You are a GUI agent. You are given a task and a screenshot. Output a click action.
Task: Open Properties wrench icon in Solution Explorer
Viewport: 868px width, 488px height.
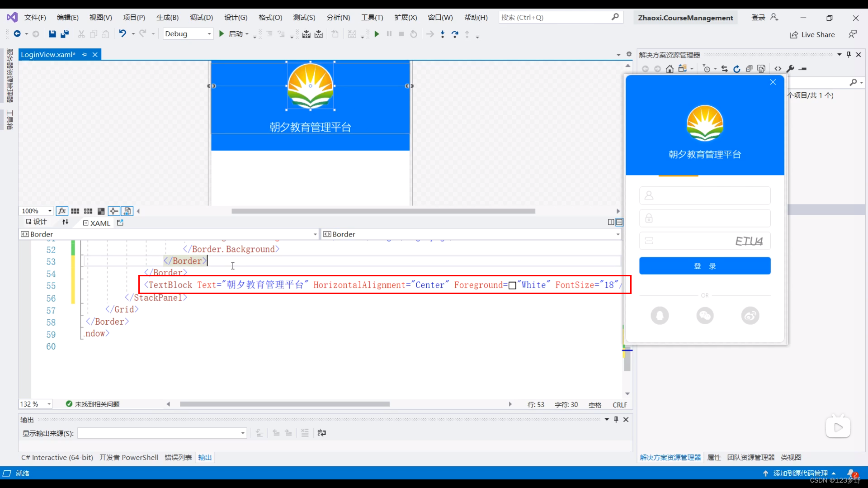click(x=790, y=69)
